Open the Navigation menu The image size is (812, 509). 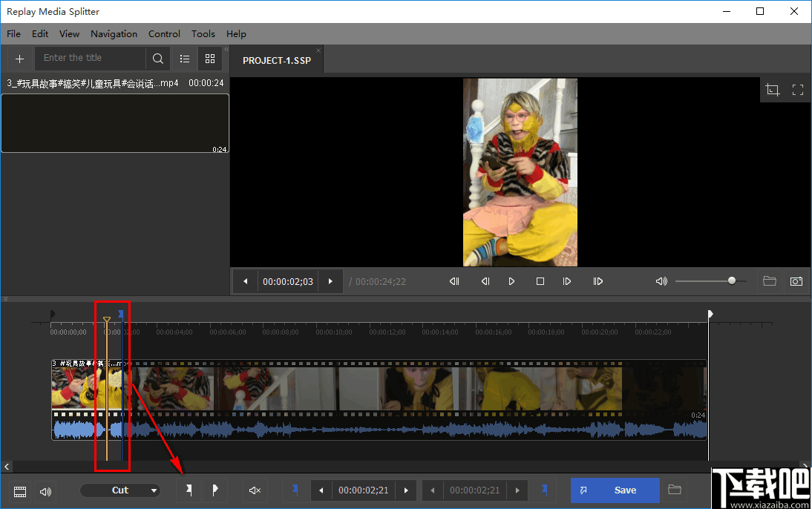(114, 33)
